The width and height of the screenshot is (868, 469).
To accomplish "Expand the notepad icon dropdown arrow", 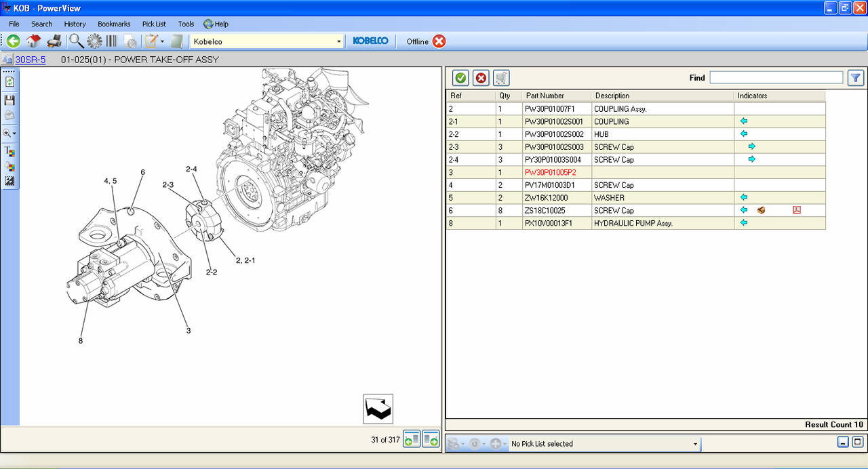I will coord(163,42).
